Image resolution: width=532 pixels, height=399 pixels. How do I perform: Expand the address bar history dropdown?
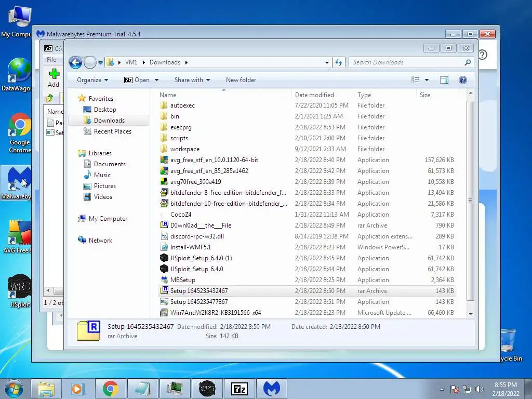[327, 63]
